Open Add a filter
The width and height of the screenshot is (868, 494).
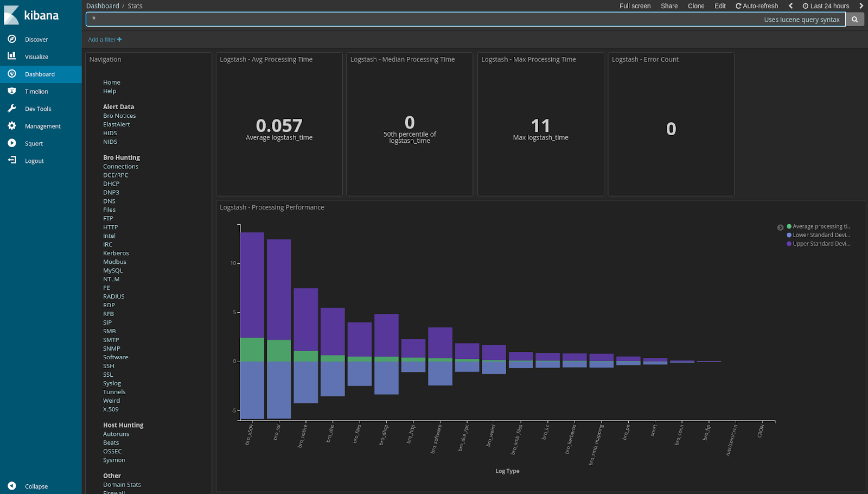(104, 39)
